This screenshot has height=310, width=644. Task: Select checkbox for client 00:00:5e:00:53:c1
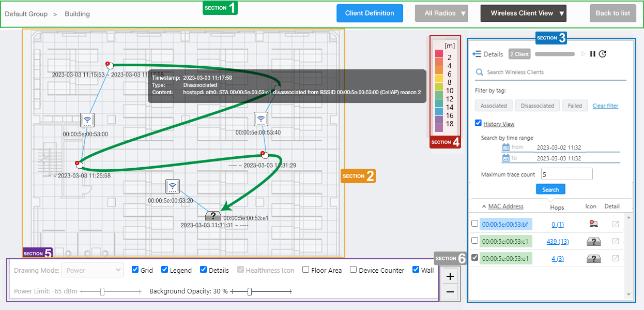[x=475, y=241]
